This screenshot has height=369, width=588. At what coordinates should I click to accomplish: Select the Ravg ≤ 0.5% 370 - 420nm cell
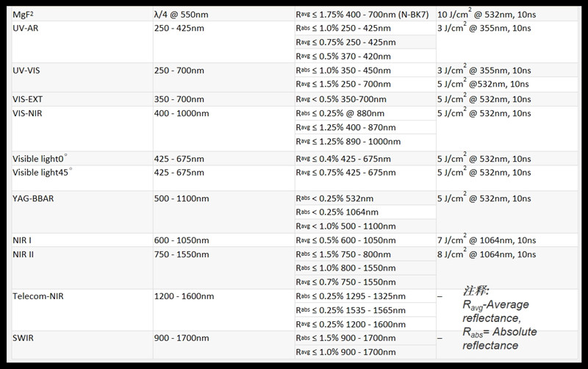pos(345,55)
